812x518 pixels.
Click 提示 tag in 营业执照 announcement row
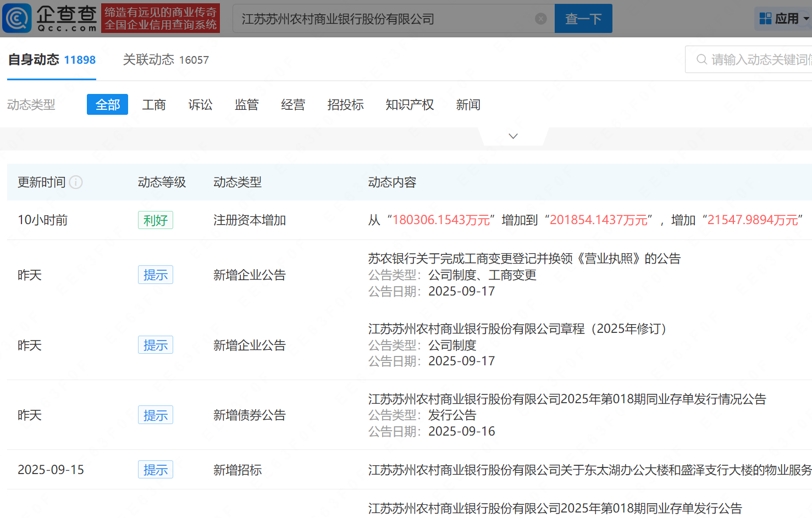pos(156,275)
